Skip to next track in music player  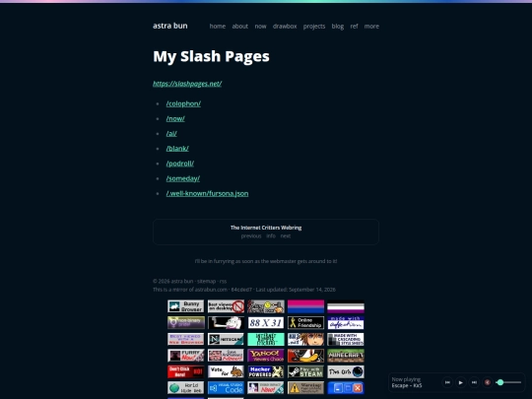click(474, 382)
